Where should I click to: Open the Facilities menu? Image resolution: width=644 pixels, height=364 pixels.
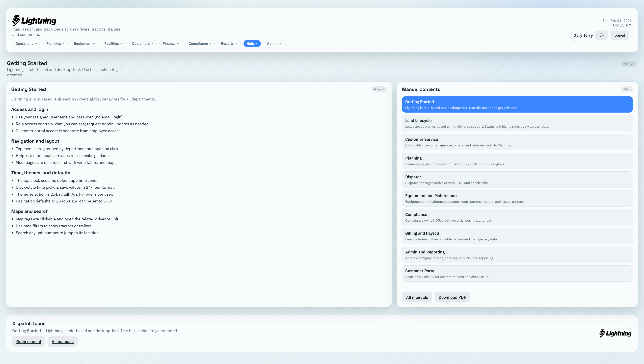[113, 43]
